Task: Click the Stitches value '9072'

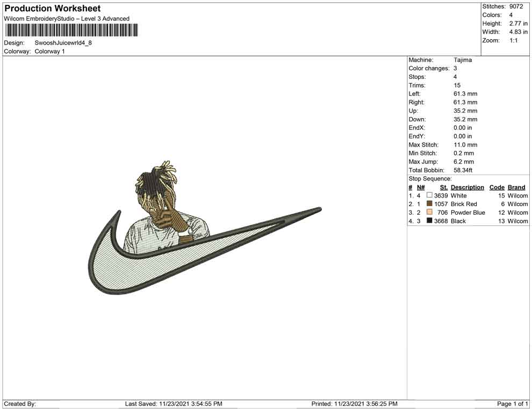Action: point(516,6)
